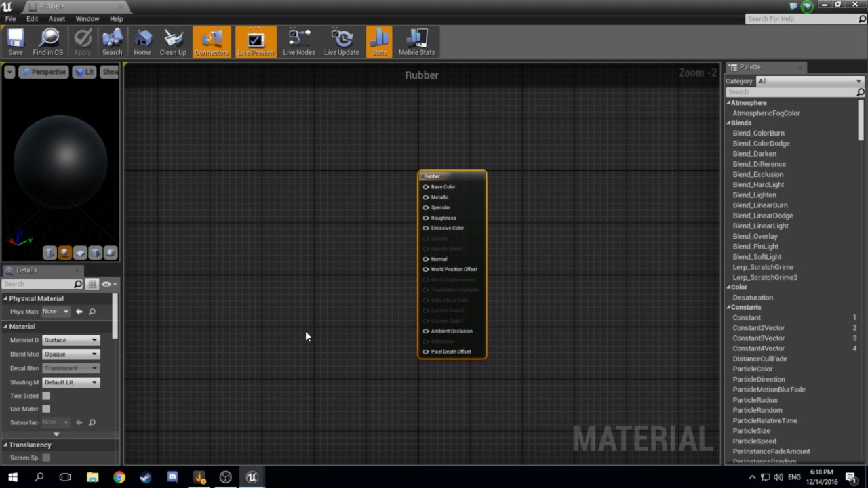Select Blend_Overlay in the Palette list
Viewport: 868px width, 488px height.
click(x=755, y=237)
